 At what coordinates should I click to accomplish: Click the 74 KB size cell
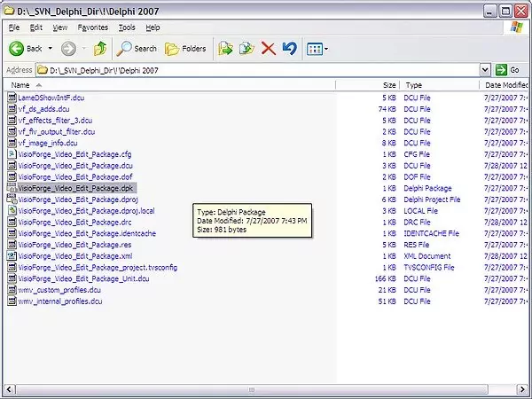click(387, 109)
